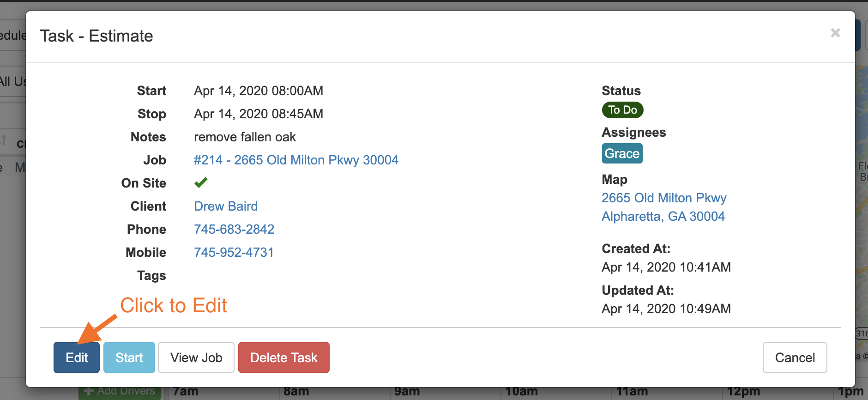This screenshot has width=868, height=400.
Task: Click the Edit button
Action: pyautogui.click(x=76, y=358)
